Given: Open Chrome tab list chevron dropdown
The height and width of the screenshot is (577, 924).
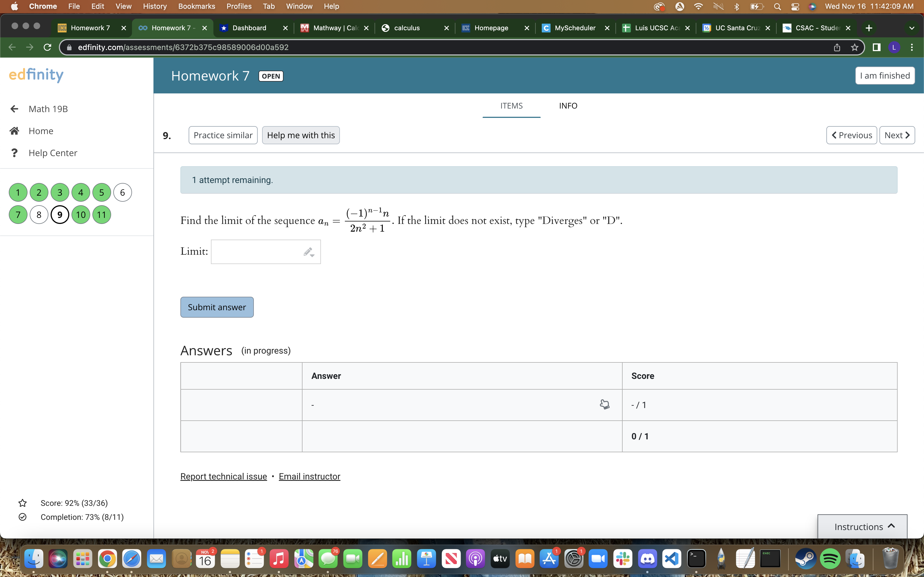Looking at the screenshot, I should (x=911, y=28).
